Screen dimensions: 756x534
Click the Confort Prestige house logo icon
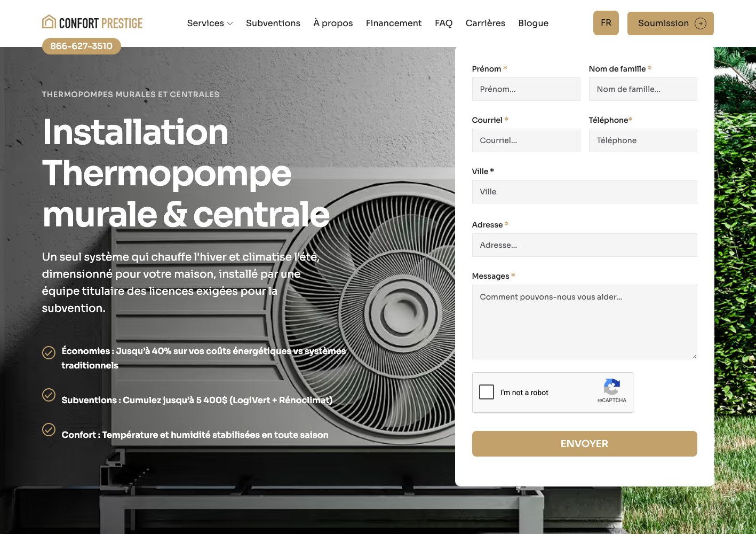coord(49,22)
